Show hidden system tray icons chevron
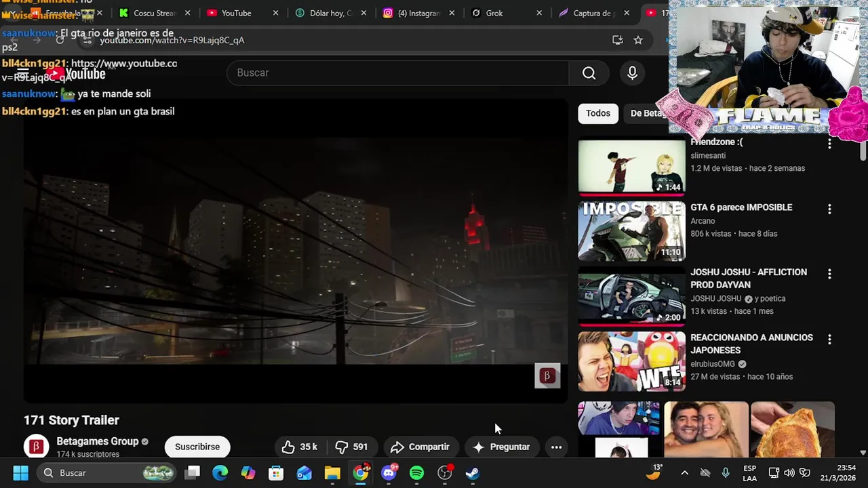The image size is (868, 488). (x=684, y=473)
